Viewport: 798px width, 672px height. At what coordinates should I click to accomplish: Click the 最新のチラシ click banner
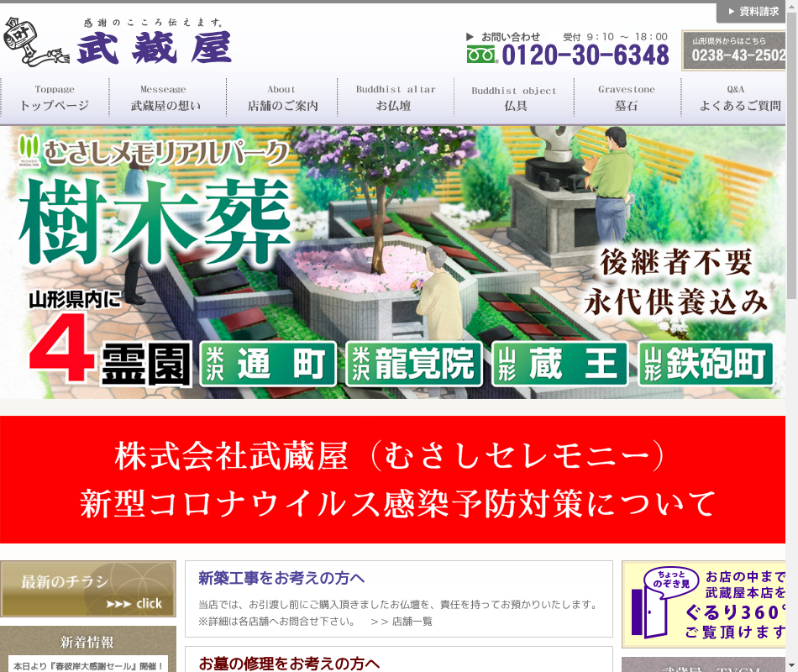click(x=88, y=589)
